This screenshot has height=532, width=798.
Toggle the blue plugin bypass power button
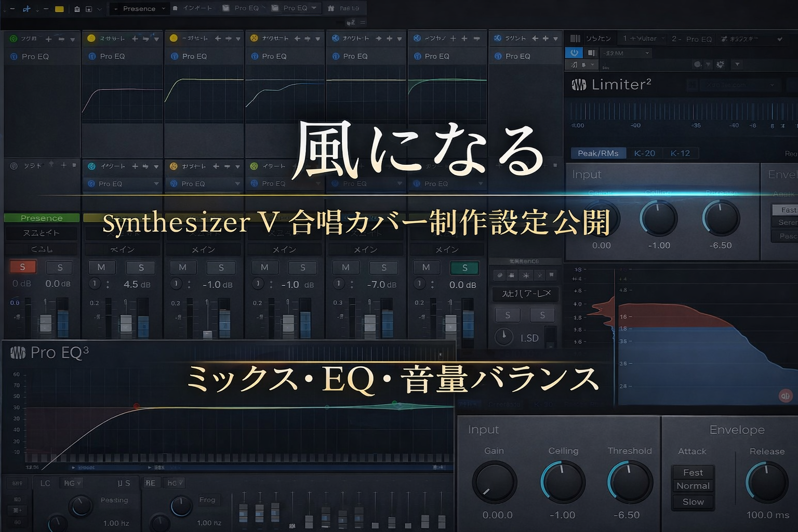[574, 52]
